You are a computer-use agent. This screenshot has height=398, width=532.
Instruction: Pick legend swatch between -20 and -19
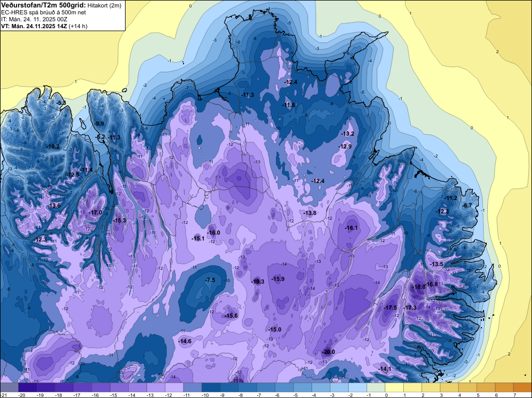(28, 387)
